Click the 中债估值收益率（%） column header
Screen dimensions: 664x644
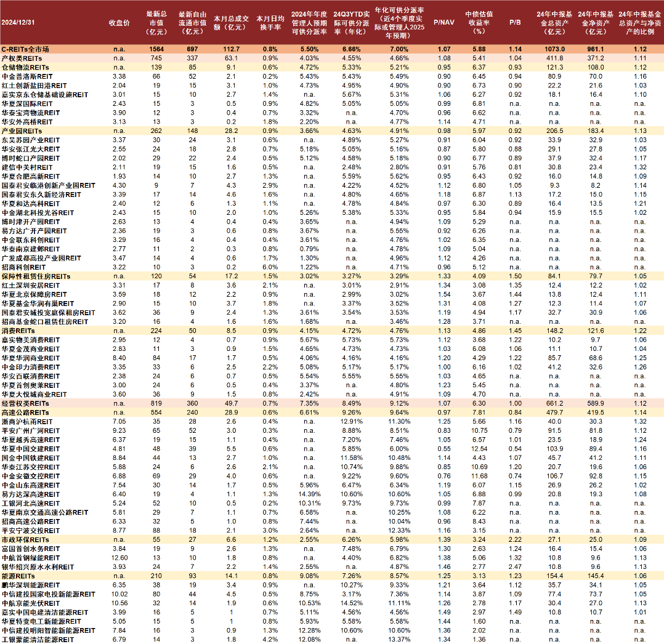pos(479,23)
